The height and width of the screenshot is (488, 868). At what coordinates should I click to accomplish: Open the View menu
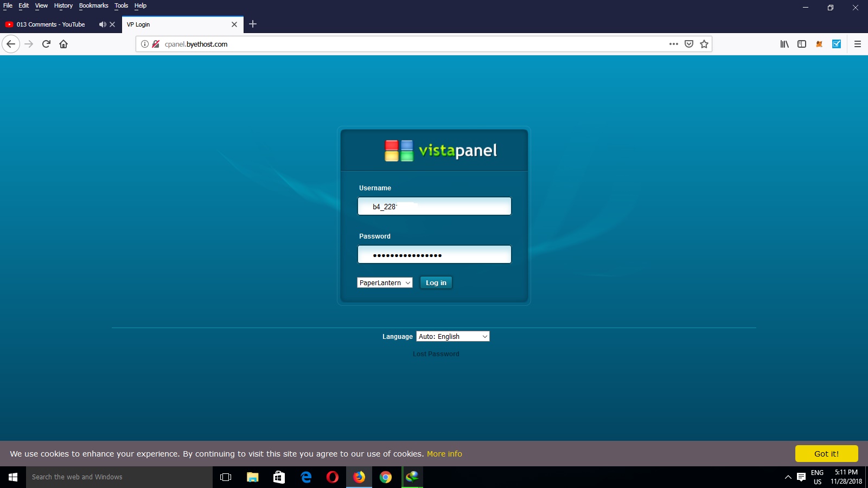click(41, 5)
